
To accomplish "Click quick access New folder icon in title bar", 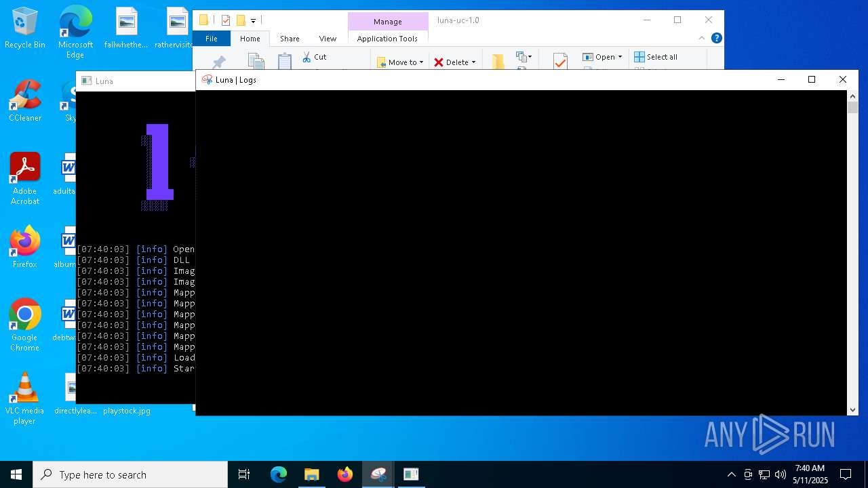I will click(241, 20).
